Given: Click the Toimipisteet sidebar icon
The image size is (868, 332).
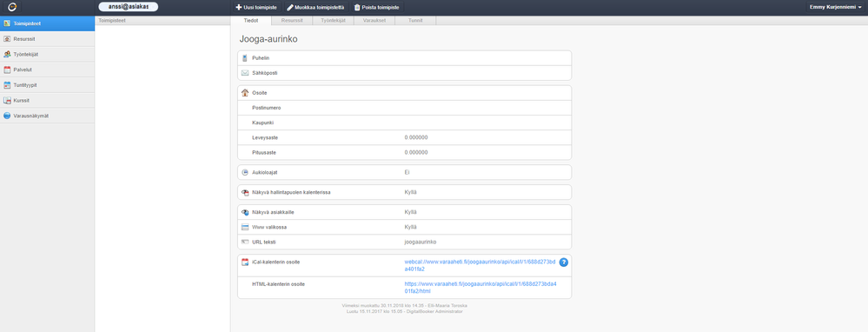Looking at the screenshot, I should (7, 23).
